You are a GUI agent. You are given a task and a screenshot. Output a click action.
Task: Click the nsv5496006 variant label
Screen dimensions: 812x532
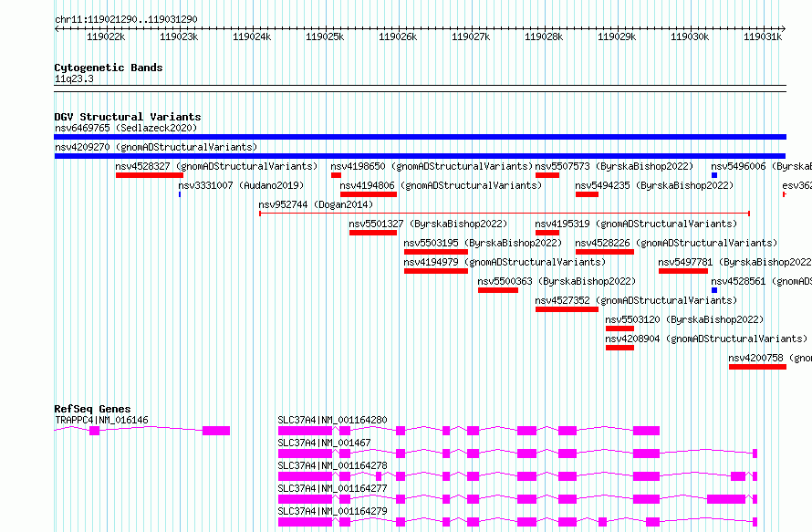coord(761,166)
